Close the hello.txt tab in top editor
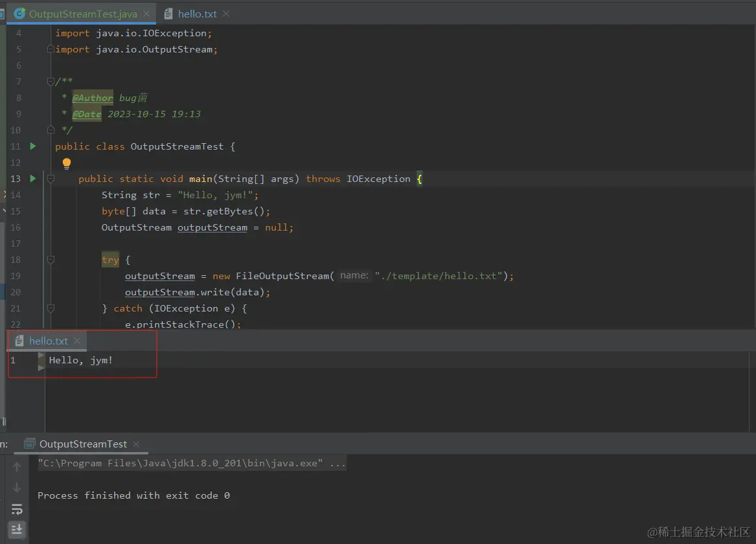This screenshot has width=756, height=544. 226,14
